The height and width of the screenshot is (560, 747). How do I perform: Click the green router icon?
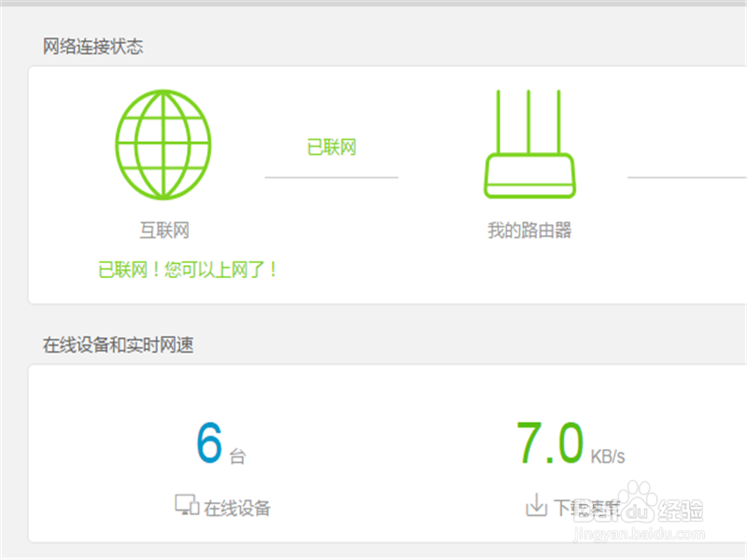[x=529, y=144]
